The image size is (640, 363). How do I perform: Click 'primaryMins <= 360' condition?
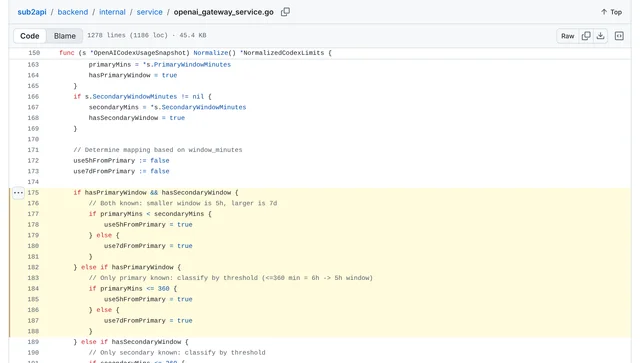[135, 289]
